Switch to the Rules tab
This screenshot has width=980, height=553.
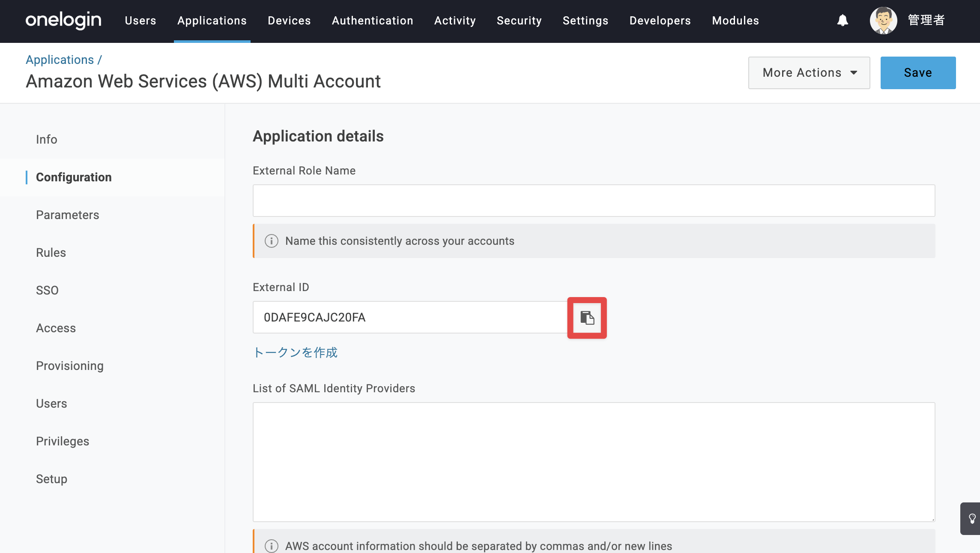(51, 252)
